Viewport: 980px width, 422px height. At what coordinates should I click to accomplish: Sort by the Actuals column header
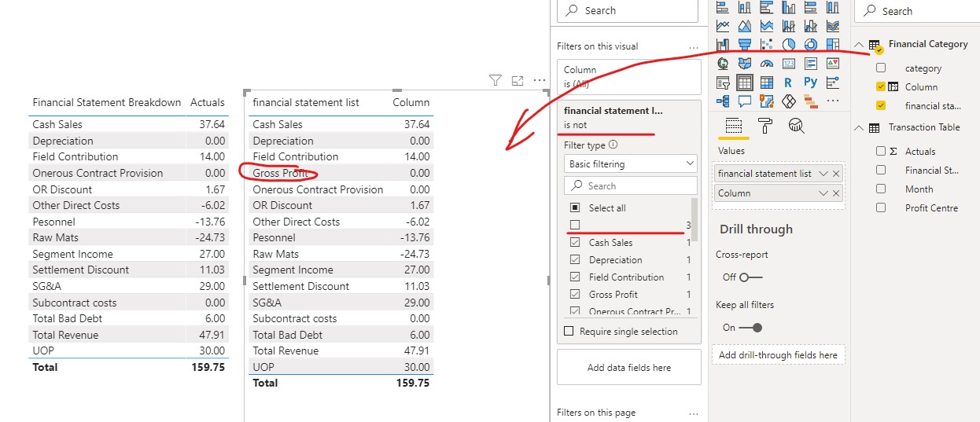pyautogui.click(x=208, y=102)
